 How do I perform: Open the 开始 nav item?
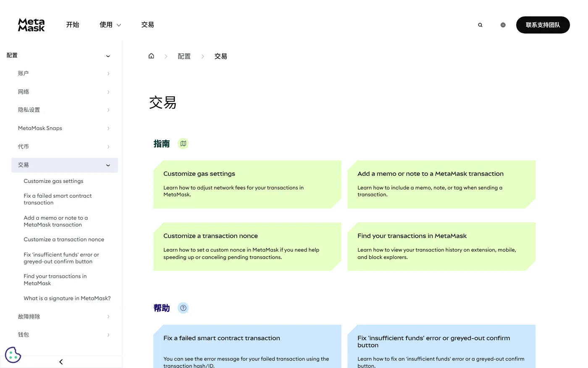[73, 25]
